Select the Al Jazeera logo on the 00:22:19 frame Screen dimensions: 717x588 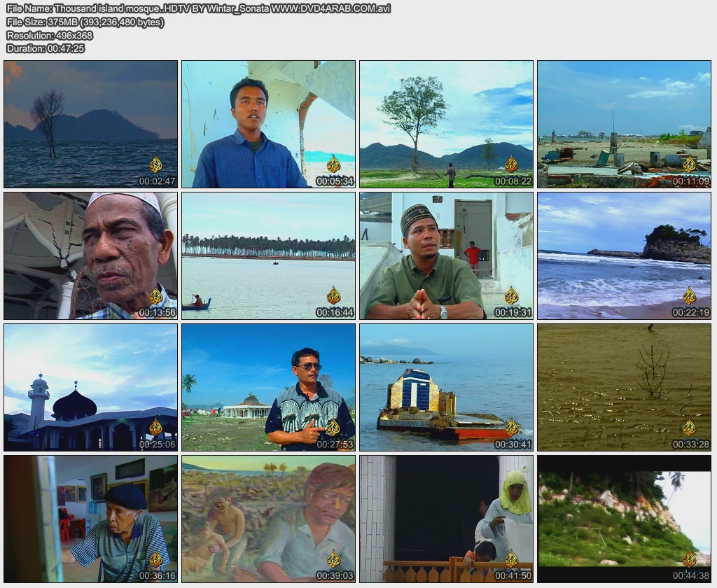[x=690, y=295]
